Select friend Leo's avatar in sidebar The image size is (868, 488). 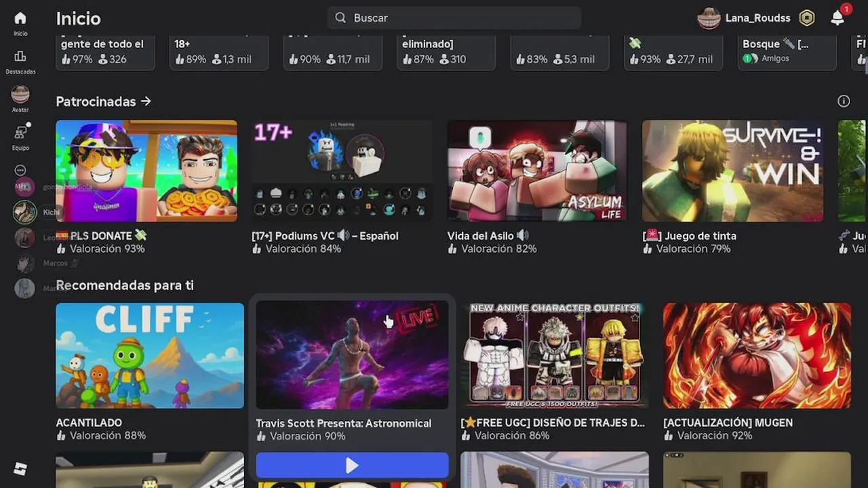point(25,238)
